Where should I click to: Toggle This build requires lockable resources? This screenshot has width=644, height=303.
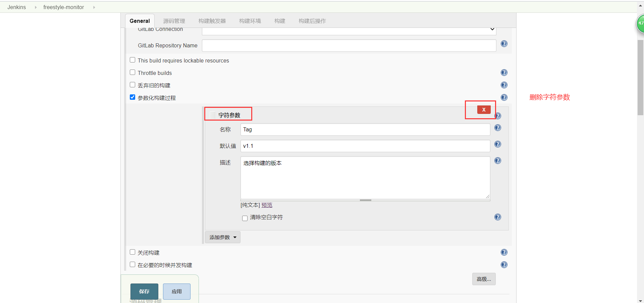pyautogui.click(x=132, y=60)
